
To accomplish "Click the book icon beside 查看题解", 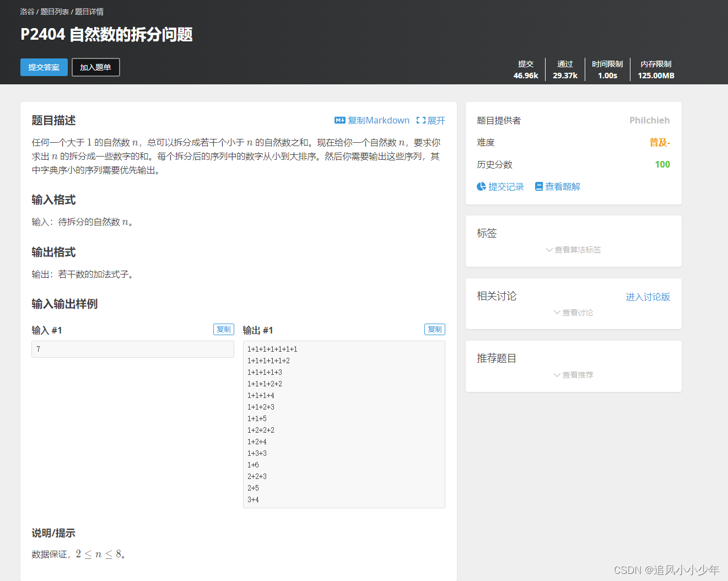I will [x=539, y=187].
